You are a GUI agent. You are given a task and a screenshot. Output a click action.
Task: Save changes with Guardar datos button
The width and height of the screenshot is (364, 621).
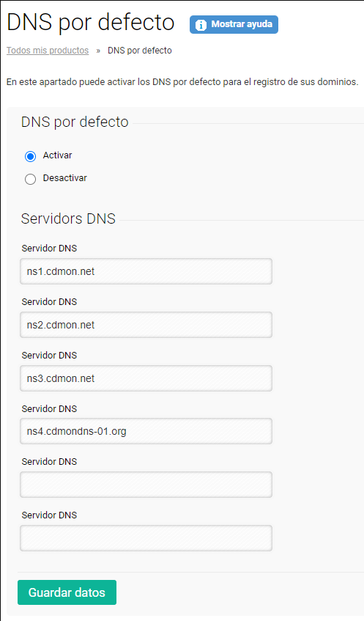(x=67, y=592)
